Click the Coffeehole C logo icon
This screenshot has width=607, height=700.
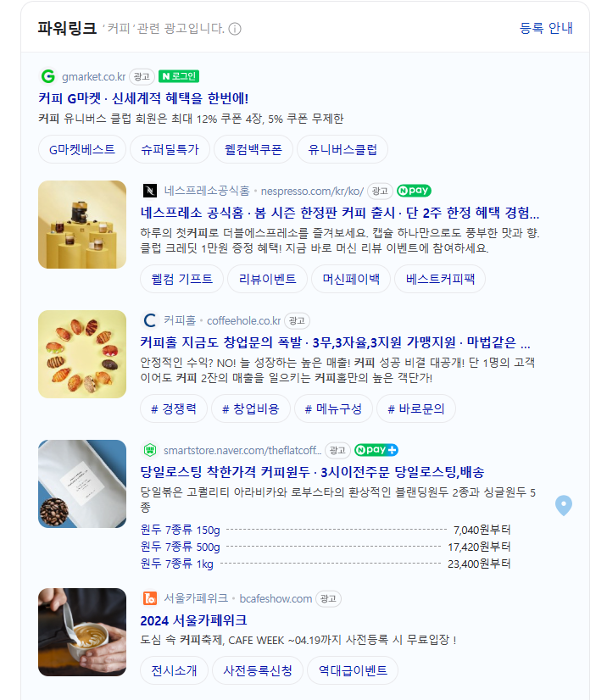(x=149, y=320)
